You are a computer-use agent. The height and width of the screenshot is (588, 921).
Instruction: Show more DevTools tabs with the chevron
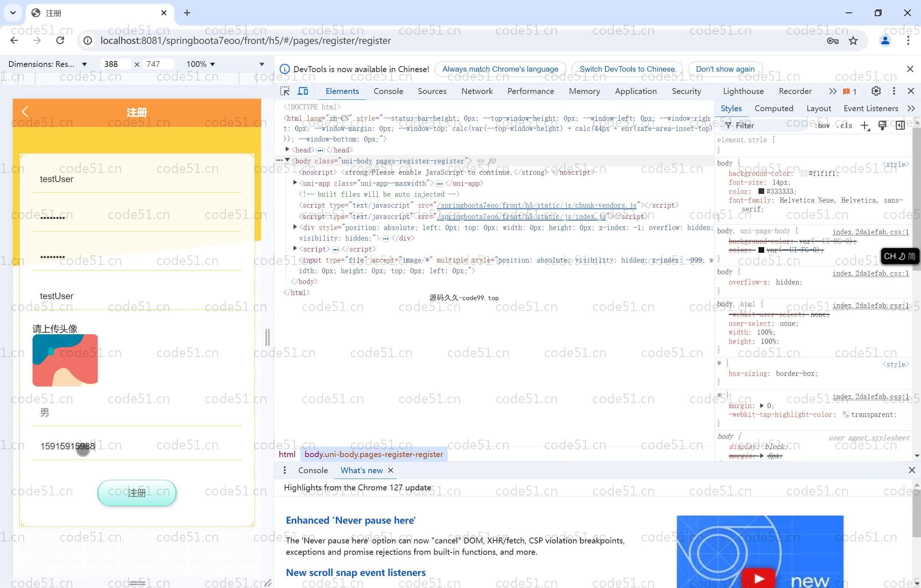pos(832,91)
